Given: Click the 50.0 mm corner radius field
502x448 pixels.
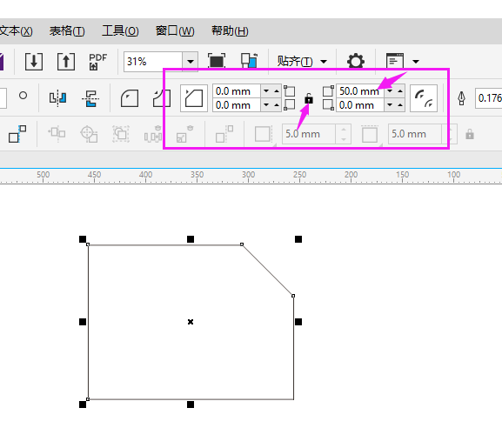Looking at the screenshot, I should tap(360, 91).
